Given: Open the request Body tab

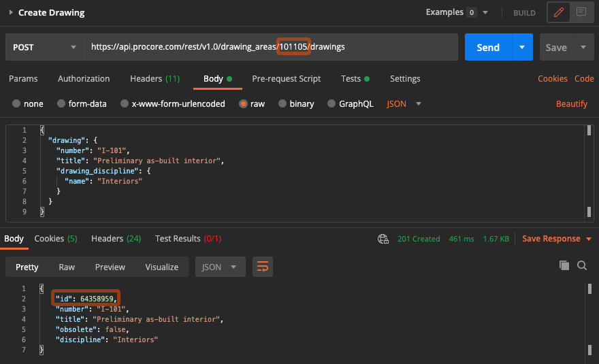Looking at the screenshot, I should coord(217,79).
